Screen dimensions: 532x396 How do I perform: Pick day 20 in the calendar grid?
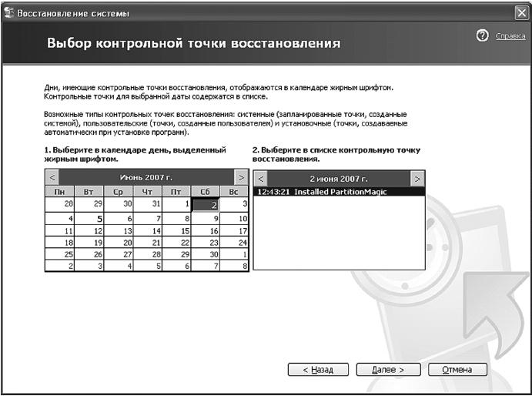[x=118, y=242]
